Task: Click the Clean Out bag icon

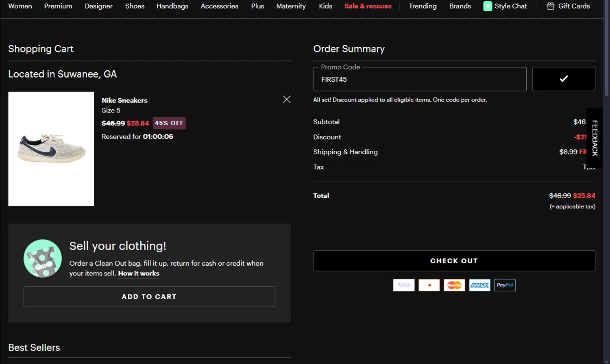Action: click(x=43, y=258)
